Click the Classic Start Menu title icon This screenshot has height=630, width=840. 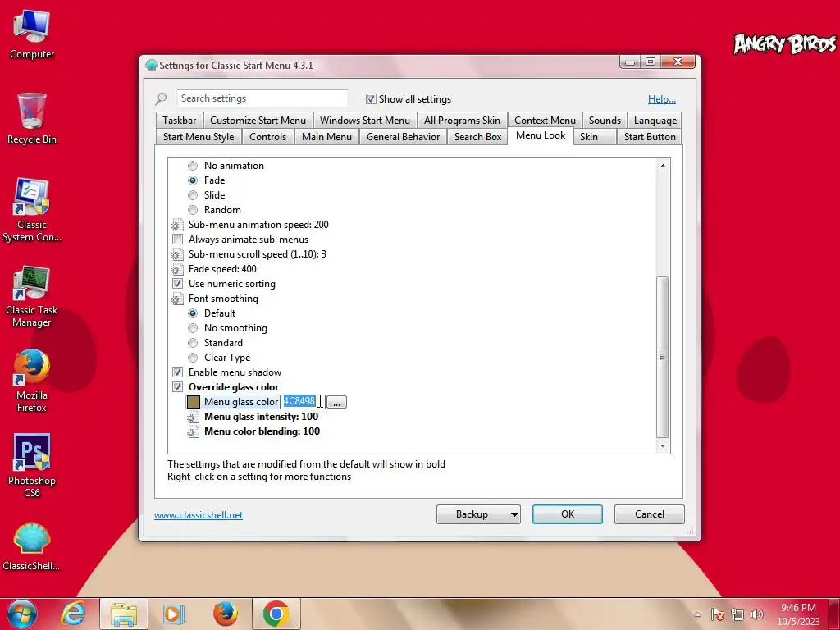coord(152,66)
